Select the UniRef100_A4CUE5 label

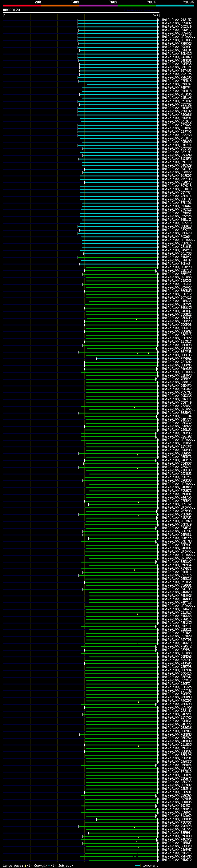[x=177, y=108]
